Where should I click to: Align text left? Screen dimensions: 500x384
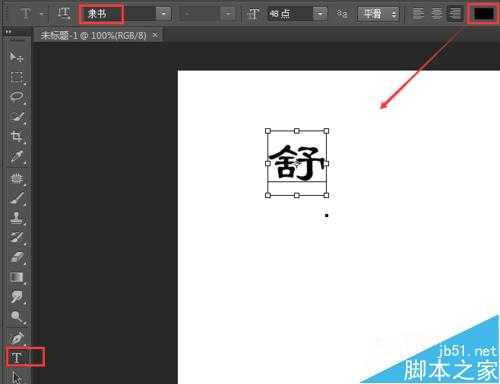pyautogui.click(x=418, y=14)
